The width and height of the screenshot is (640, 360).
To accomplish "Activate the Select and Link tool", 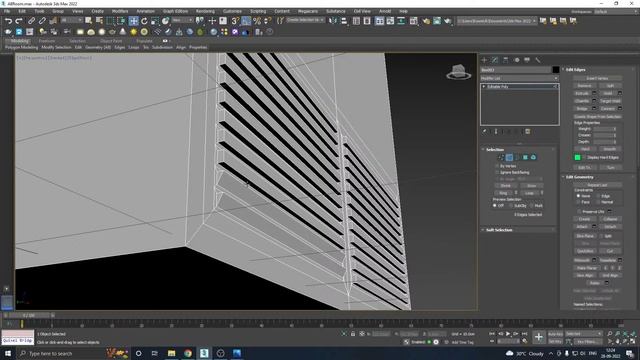I will tap(31, 21).
